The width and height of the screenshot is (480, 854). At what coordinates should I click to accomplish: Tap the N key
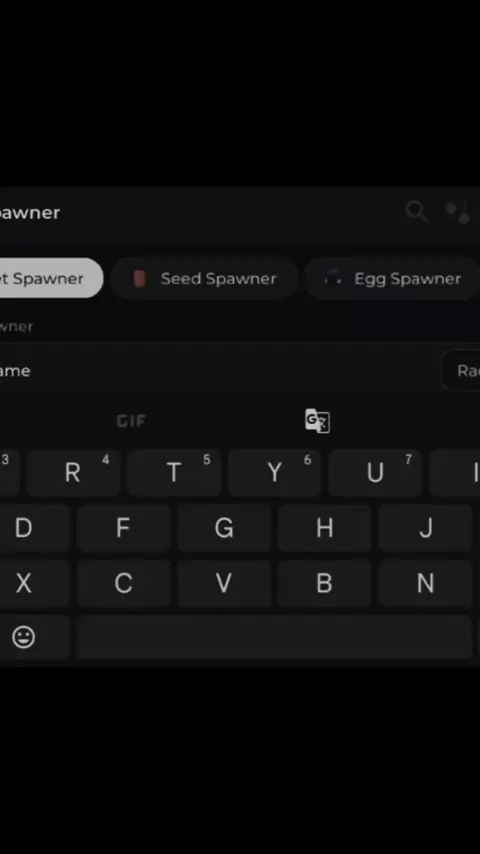[x=426, y=583]
